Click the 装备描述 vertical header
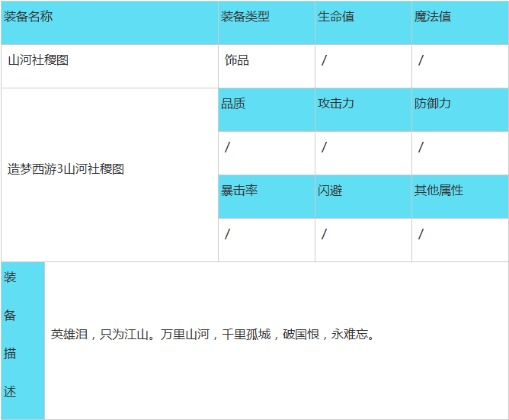This screenshot has width=509, height=420. (23, 341)
